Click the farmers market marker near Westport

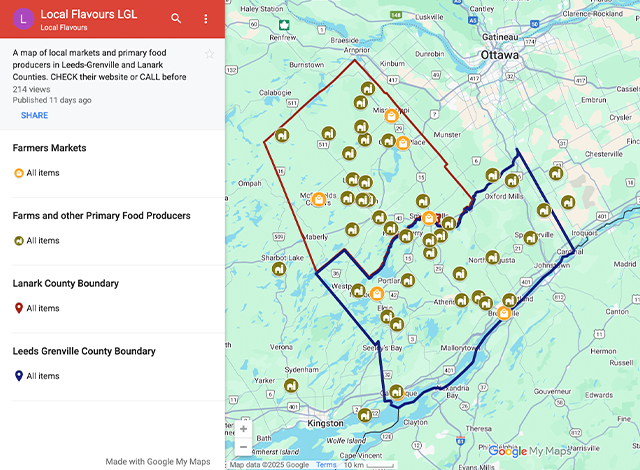(x=377, y=293)
